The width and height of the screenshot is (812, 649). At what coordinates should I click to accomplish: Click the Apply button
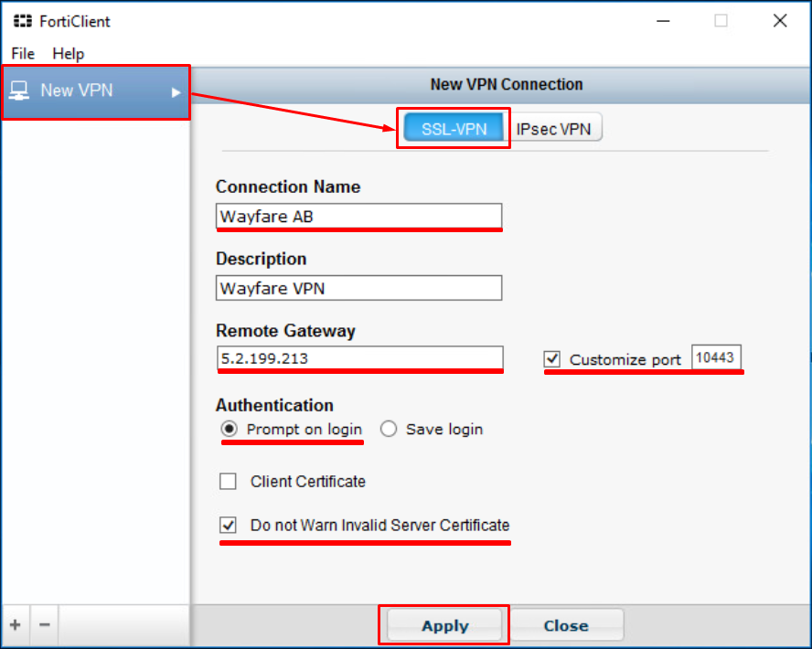point(445,625)
